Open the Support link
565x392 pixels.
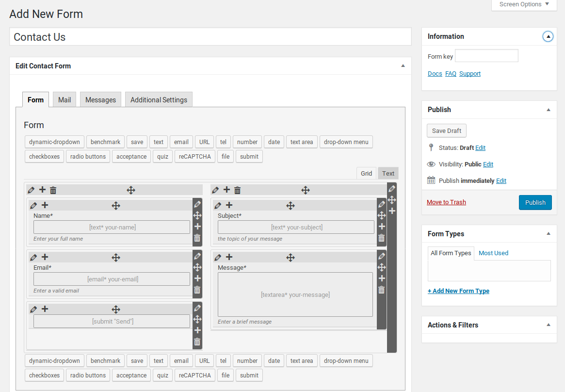click(470, 74)
